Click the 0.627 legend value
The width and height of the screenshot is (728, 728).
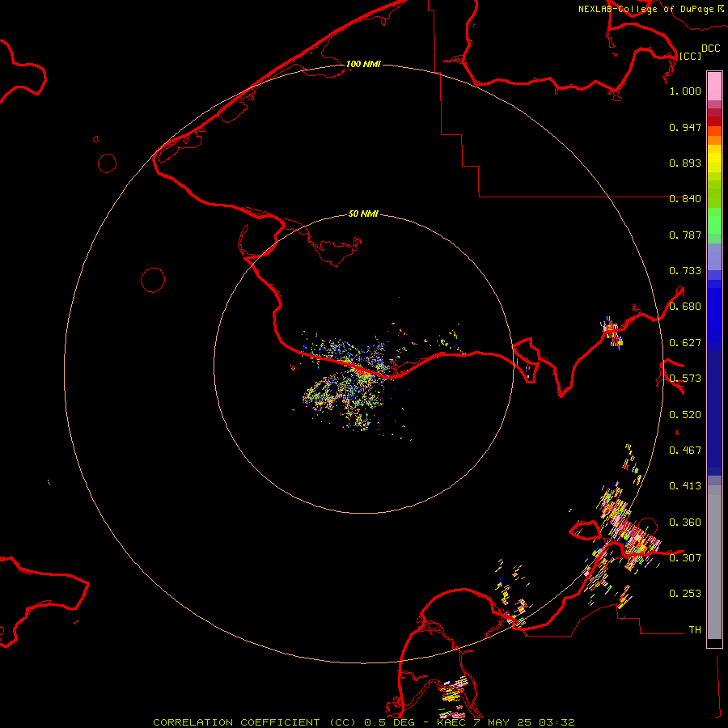tap(685, 343)
